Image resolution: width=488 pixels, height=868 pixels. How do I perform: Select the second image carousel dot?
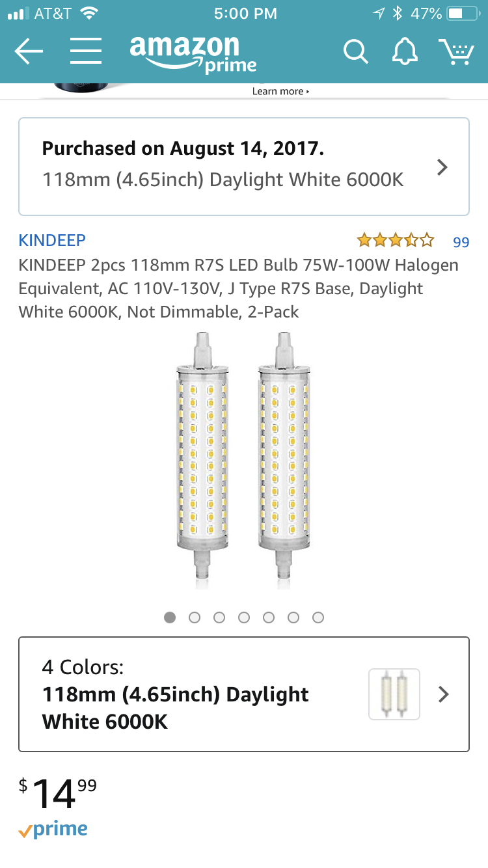195,617
